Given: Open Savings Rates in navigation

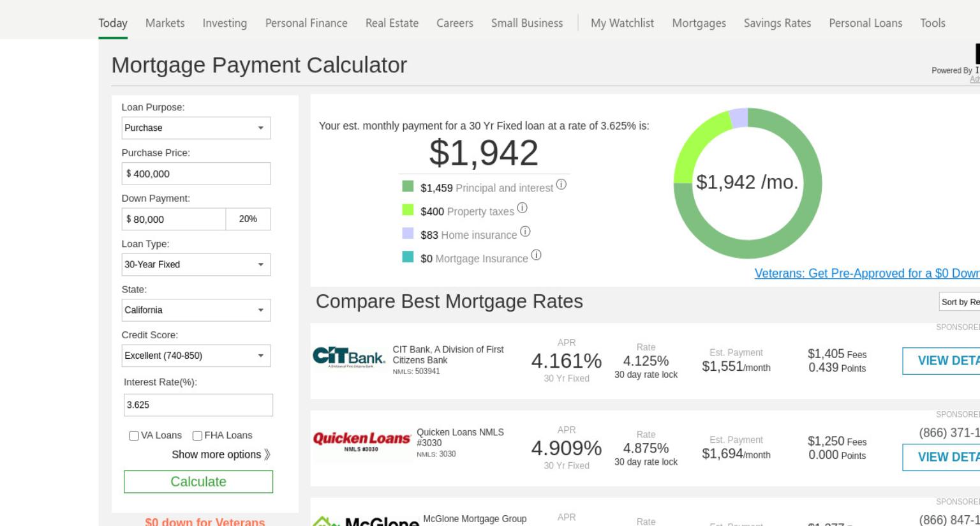Looking at the screenshot, I should [777, 23].
